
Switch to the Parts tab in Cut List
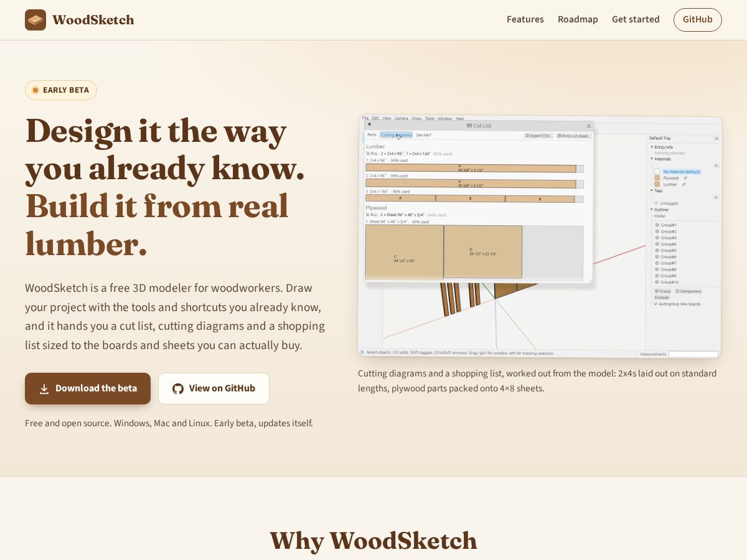pyautogui.click(x=372, y=135)
